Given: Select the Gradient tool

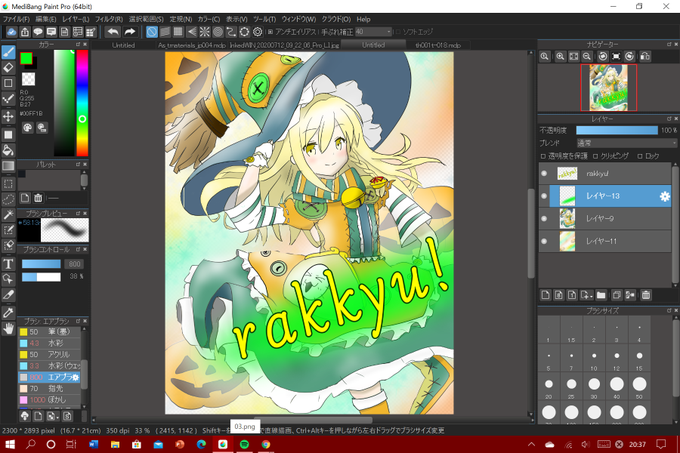Looking at the screenshot, I should pyautogui.click(x=8, y=166).
